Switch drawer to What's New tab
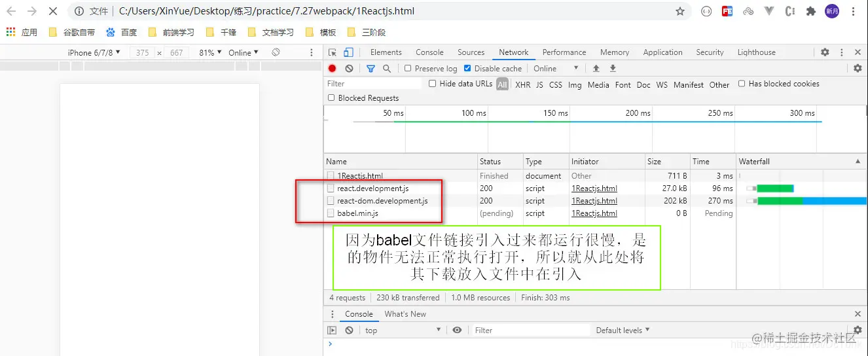Screen dimensions: 868x356 pos(405,314)
